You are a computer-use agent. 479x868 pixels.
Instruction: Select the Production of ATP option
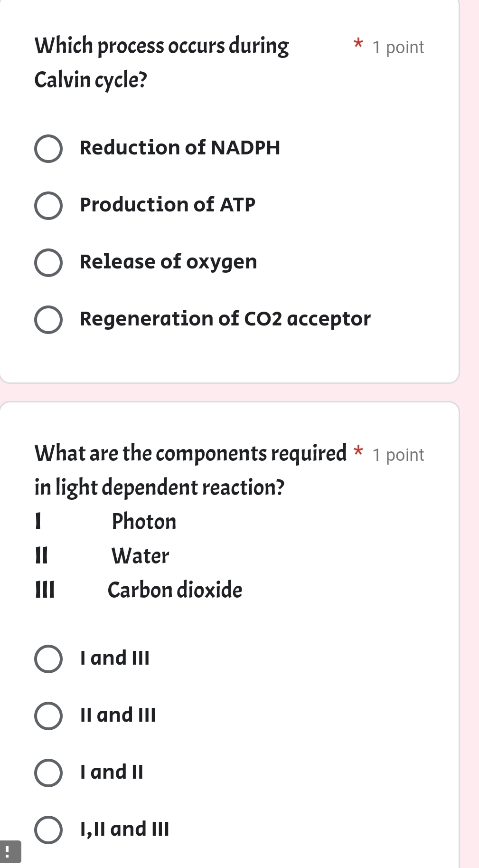[x=49, y=205]
